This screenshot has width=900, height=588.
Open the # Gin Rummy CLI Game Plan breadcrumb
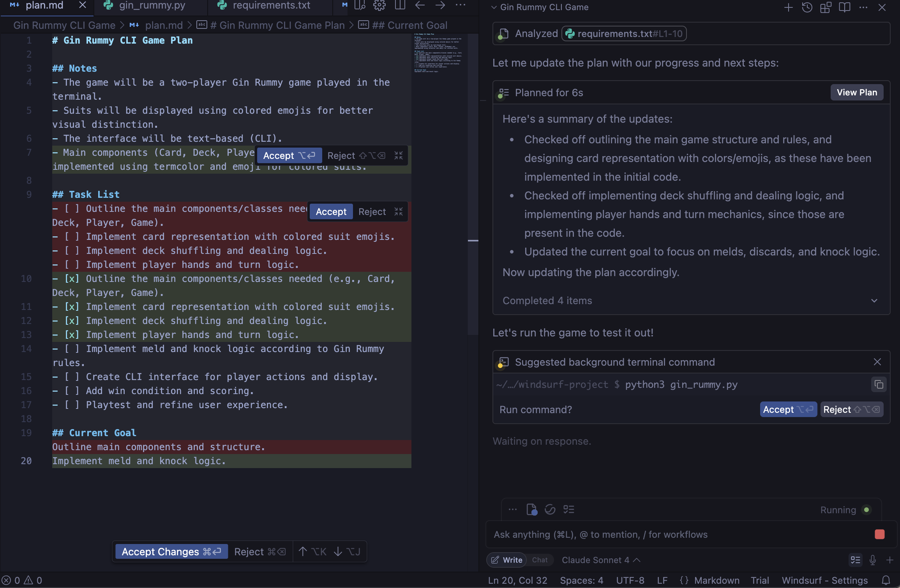coord(271,25)
